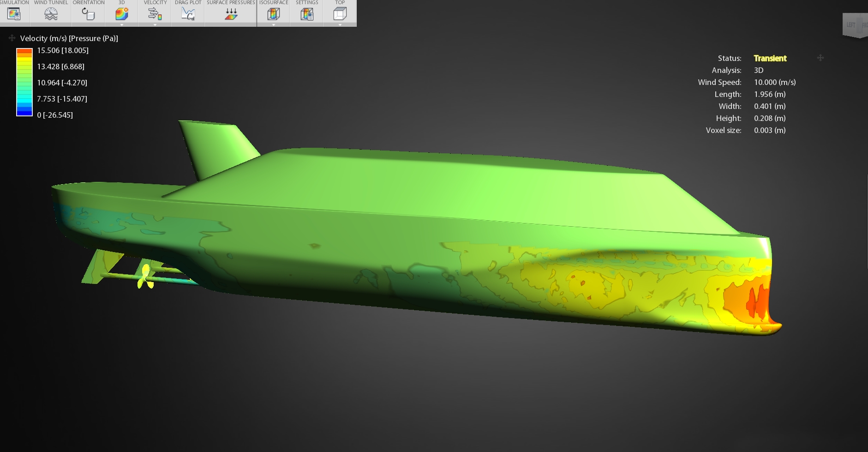868x452 pixels.
Task: Click legend value 7.753 [-15.407]
Action: pos(62,99)
